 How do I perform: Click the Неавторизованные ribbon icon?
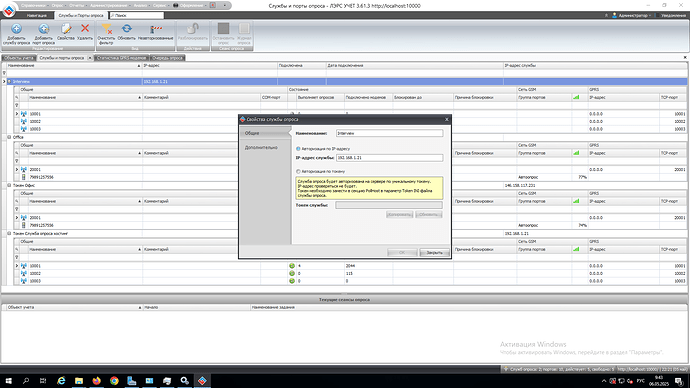155,29
